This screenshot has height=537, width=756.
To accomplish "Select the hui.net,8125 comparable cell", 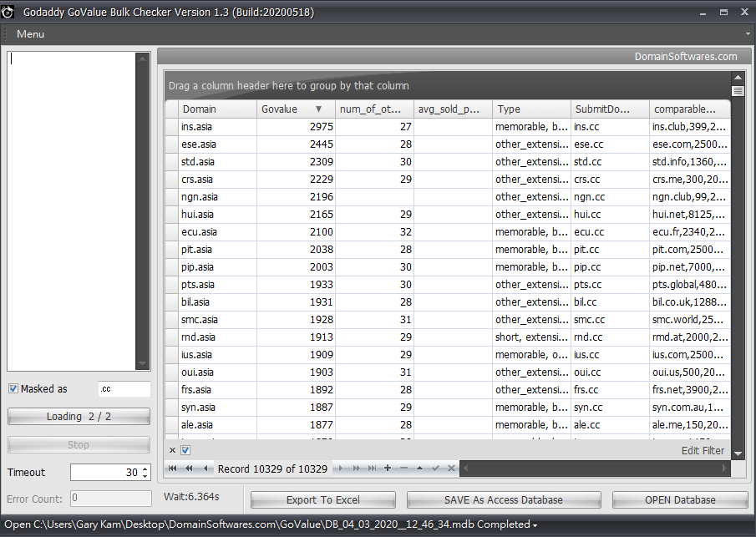I will (690, 215).
